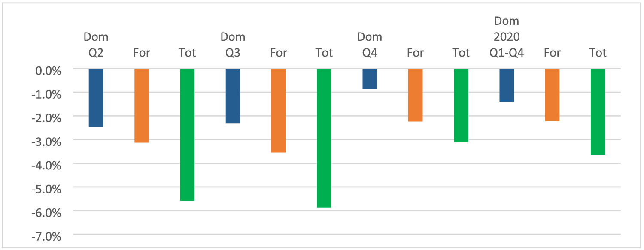Select the blue Dom bar for 2020 Q1-Q4
644x250 pixels.
[x=507, y=85]
